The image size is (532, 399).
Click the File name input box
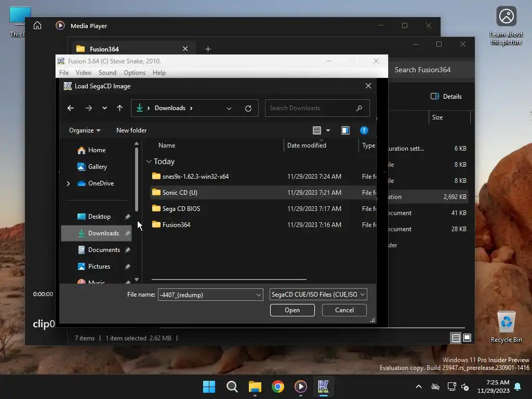click(x=206, y=295)
